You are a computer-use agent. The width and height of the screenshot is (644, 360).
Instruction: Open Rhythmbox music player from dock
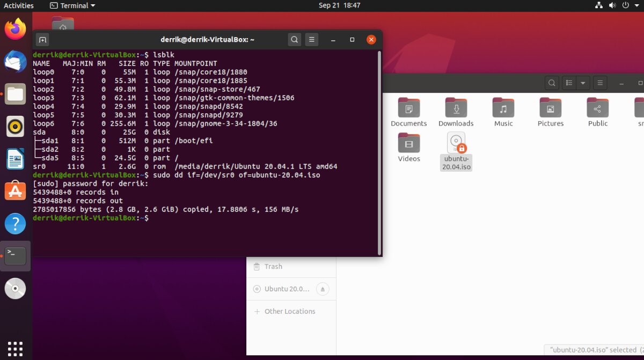pyautogui.click(x=15, y=127)
